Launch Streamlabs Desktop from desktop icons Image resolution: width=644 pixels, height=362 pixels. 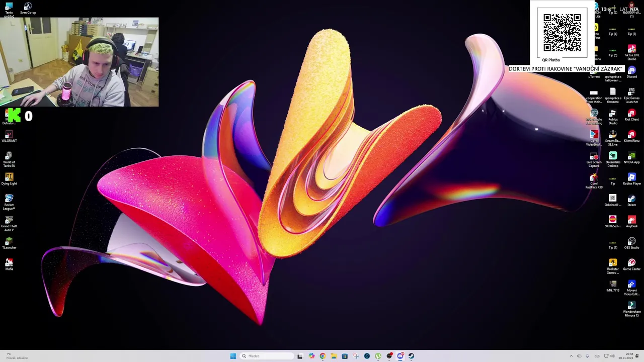point(613,159)
